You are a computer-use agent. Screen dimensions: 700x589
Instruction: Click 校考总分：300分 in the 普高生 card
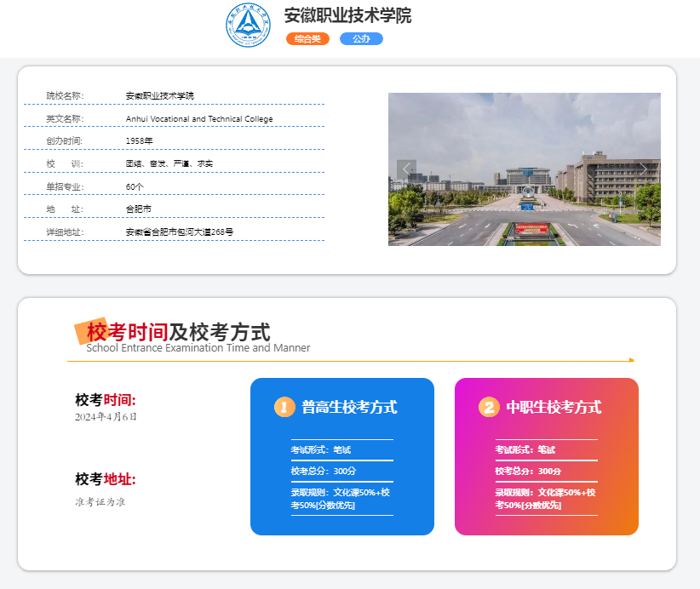[x=324, y=471]
